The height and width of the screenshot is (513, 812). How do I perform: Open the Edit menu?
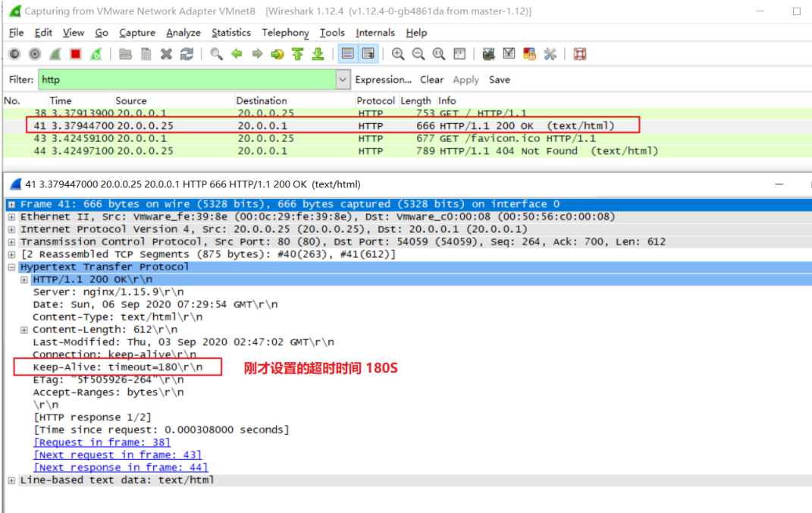coord(43,33)
